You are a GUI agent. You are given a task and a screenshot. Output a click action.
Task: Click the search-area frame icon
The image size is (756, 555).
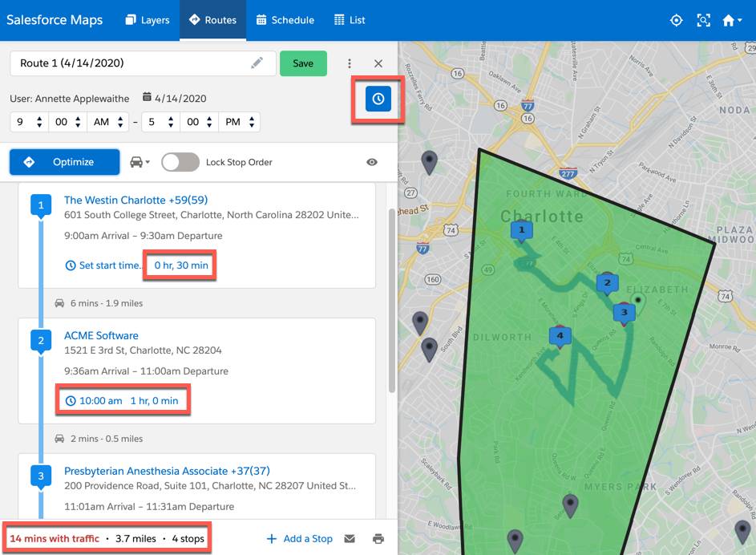point(703,20)
